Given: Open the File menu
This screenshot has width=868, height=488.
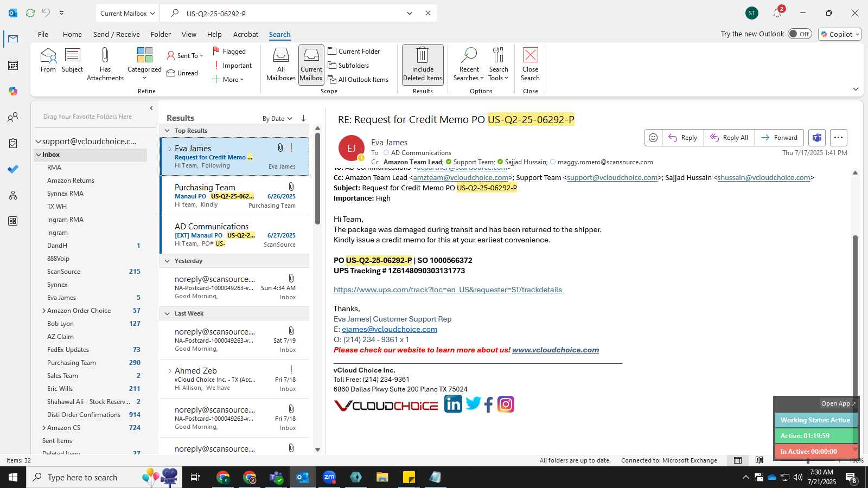Looking at the screenshot, I should 43,34.
